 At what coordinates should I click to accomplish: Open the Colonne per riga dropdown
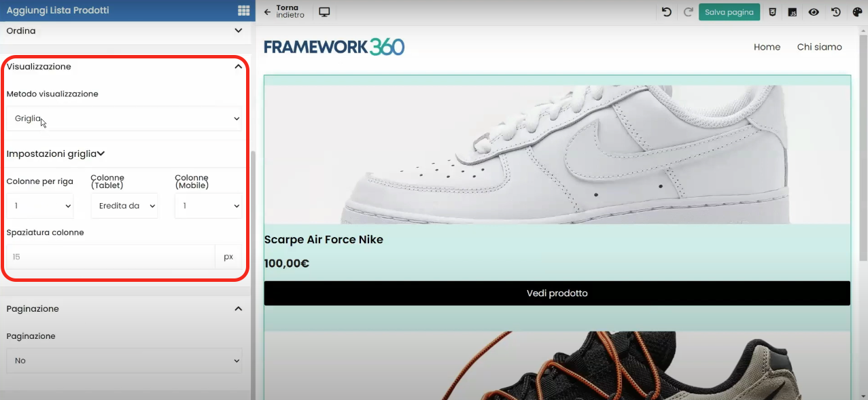click(x=41, y=206)
